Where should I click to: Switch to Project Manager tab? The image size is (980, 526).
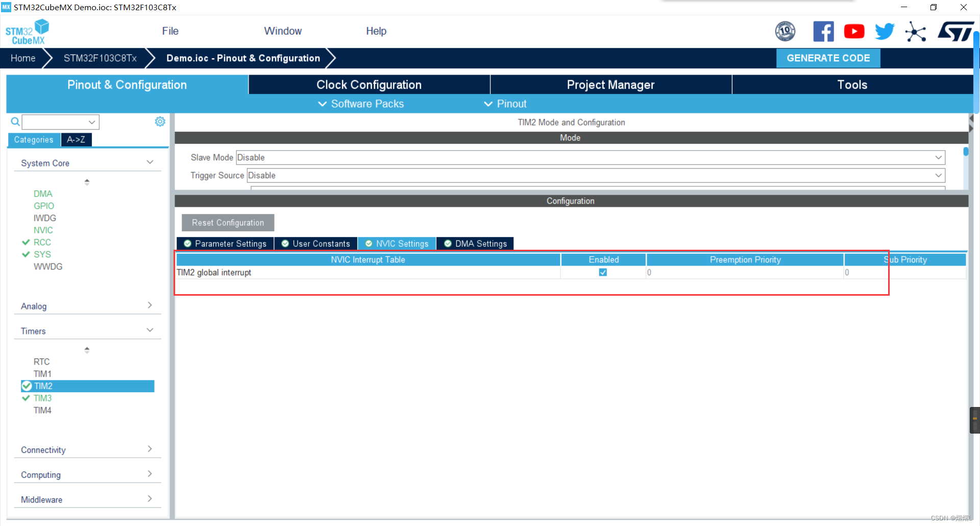610,85
